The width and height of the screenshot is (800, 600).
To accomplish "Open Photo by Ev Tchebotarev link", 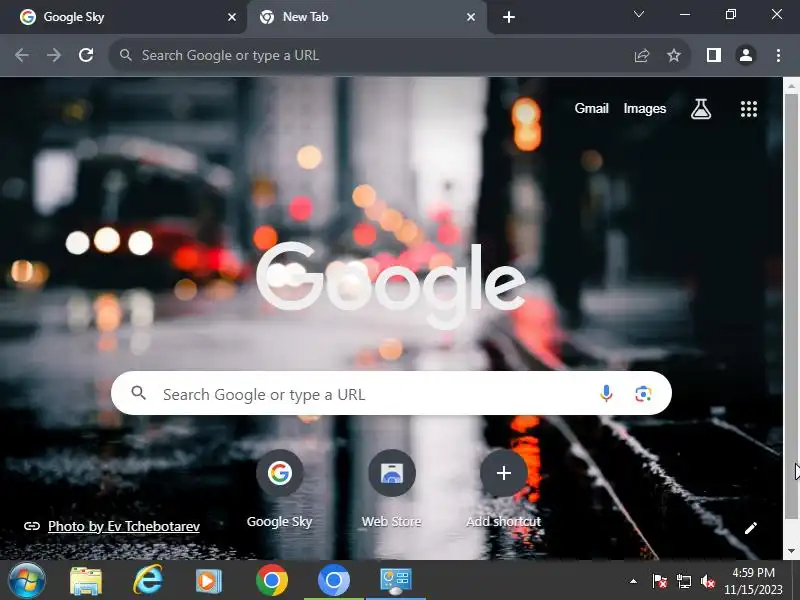I will coord(123,526).
